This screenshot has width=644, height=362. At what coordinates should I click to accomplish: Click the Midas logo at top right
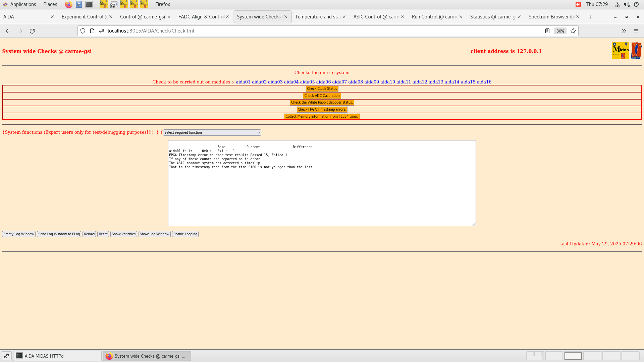621,50
